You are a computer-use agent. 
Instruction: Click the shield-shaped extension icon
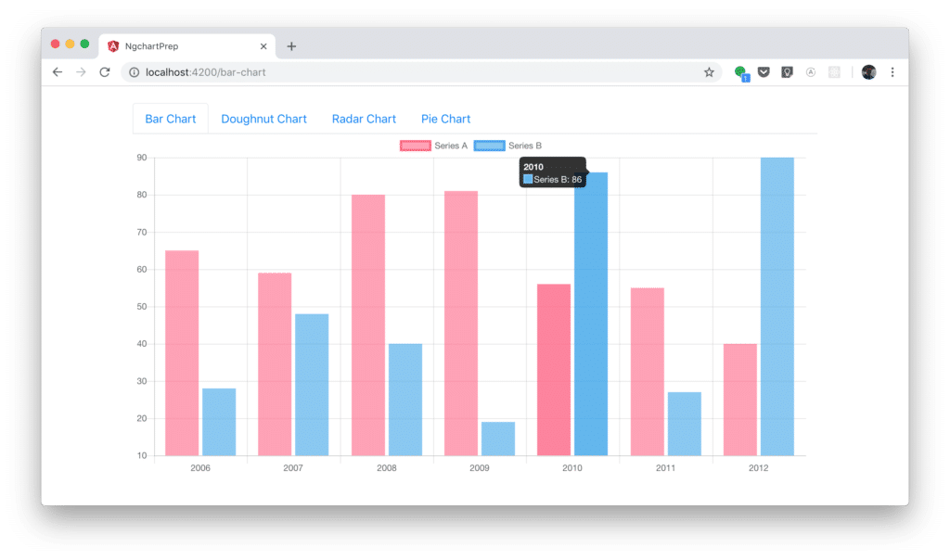tap(787, 72)
